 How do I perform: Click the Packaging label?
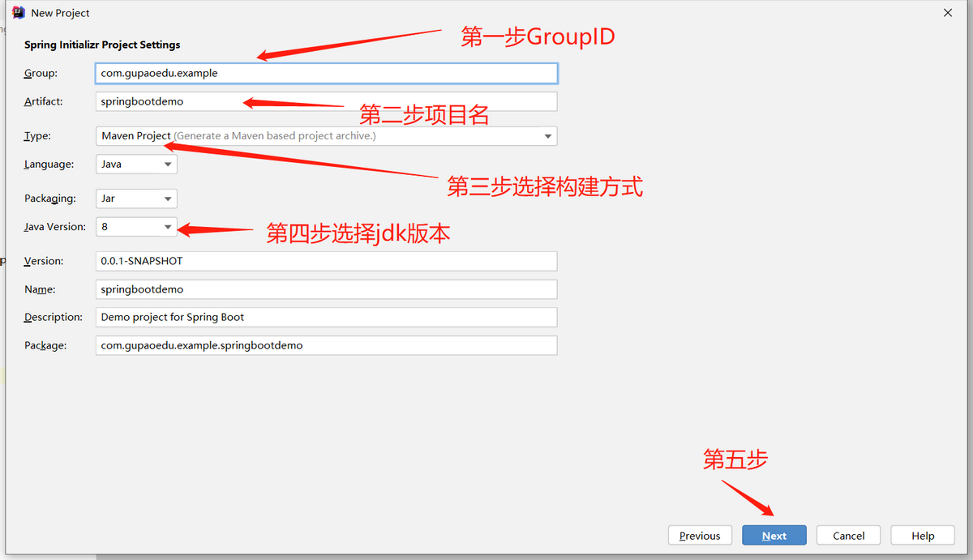point(50,199)
